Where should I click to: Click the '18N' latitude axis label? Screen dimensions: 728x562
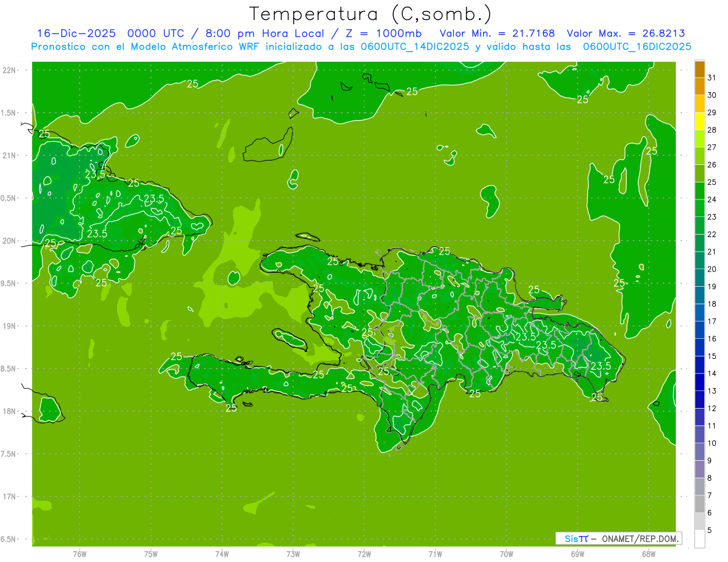click(9, 411)
